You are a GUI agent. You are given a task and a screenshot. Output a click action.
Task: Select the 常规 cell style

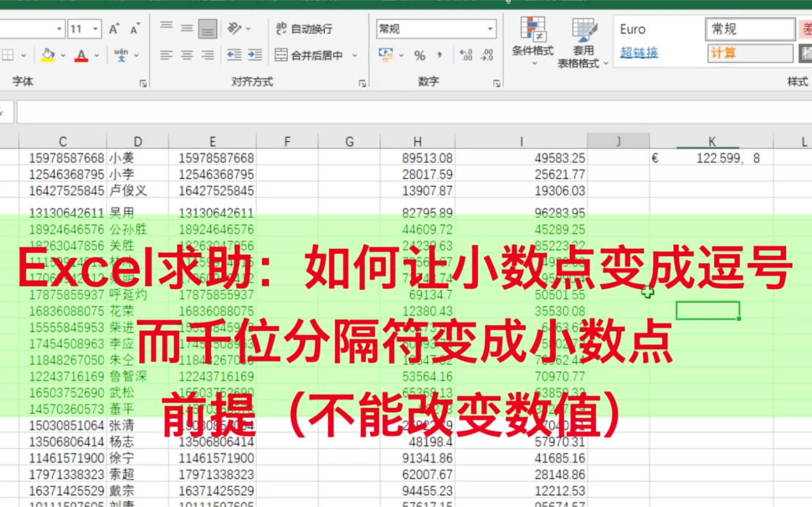pos(750,29)
